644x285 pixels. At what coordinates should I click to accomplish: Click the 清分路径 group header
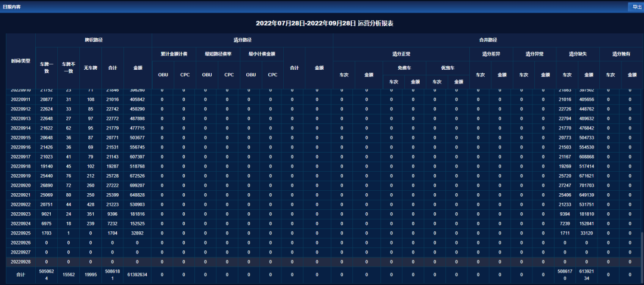tap(242, 40)
